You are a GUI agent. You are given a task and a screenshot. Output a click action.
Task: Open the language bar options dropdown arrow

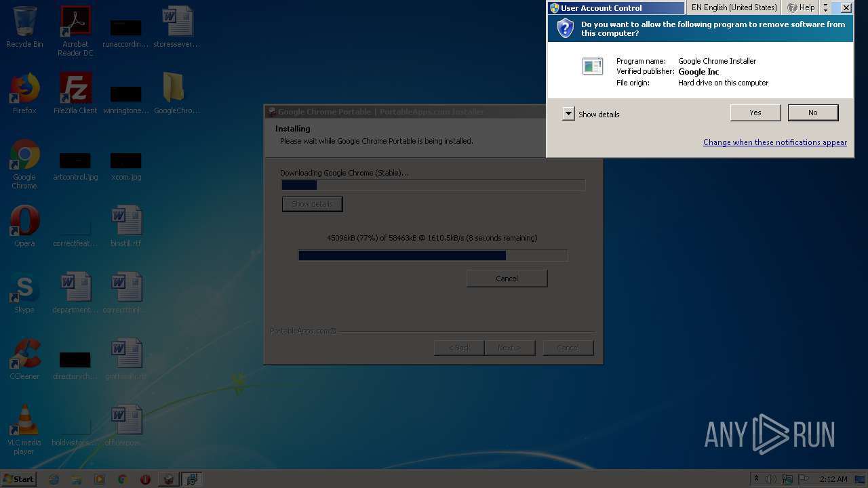pos(825,7)
